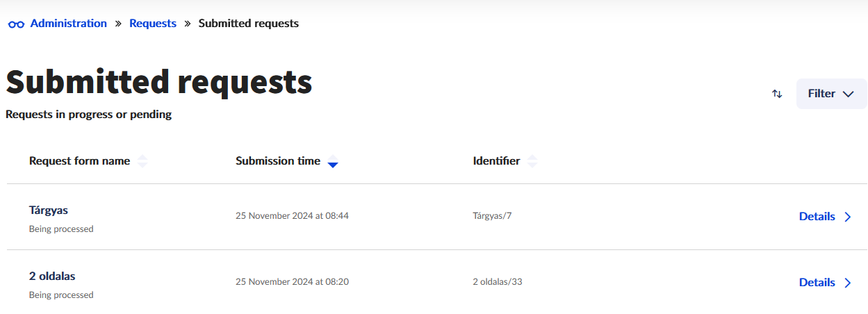Go to the Requests breadcrumb link

point(153,24)
